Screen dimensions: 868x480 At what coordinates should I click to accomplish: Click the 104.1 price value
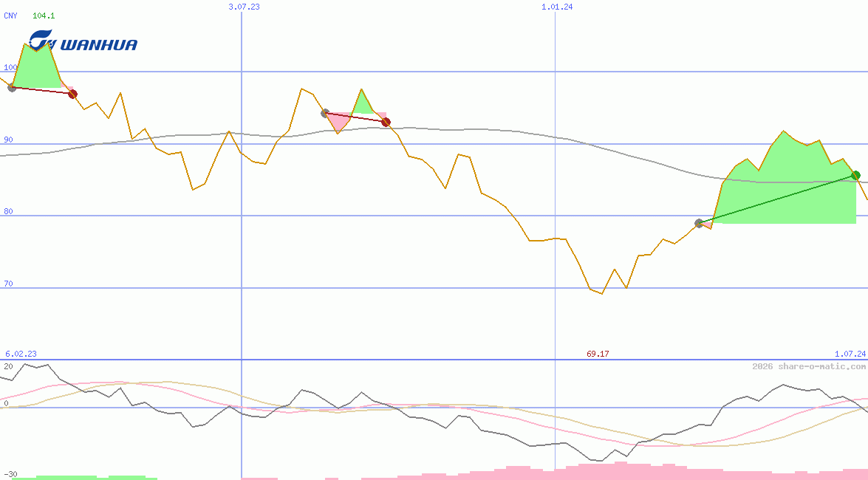click(x=43, y=14)
